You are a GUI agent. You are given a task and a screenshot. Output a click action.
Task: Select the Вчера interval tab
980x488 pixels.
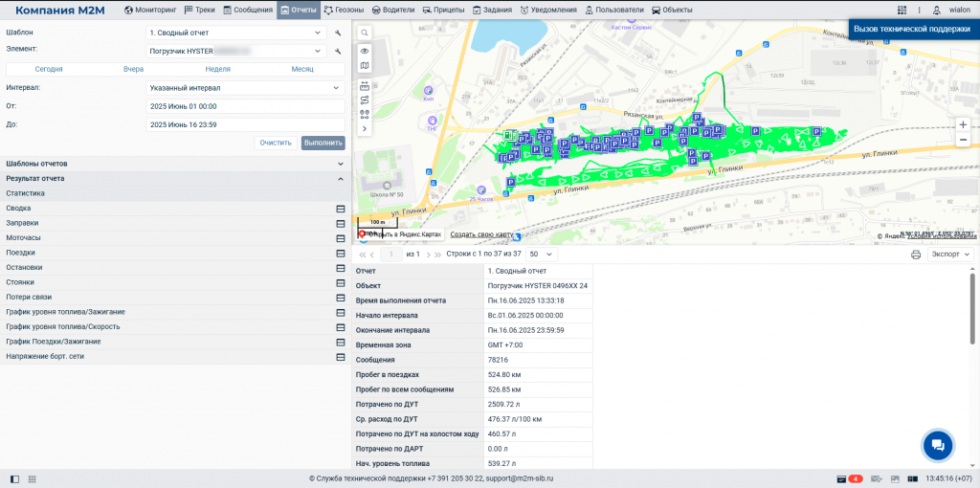134,69
